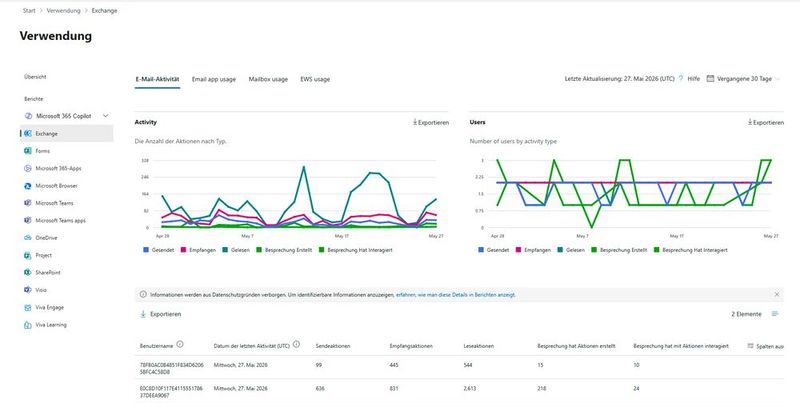Toggle Besprechung Erstellt in Activity chart legend
The width and height of the screenshot is (800, 419).
[284, 250]
